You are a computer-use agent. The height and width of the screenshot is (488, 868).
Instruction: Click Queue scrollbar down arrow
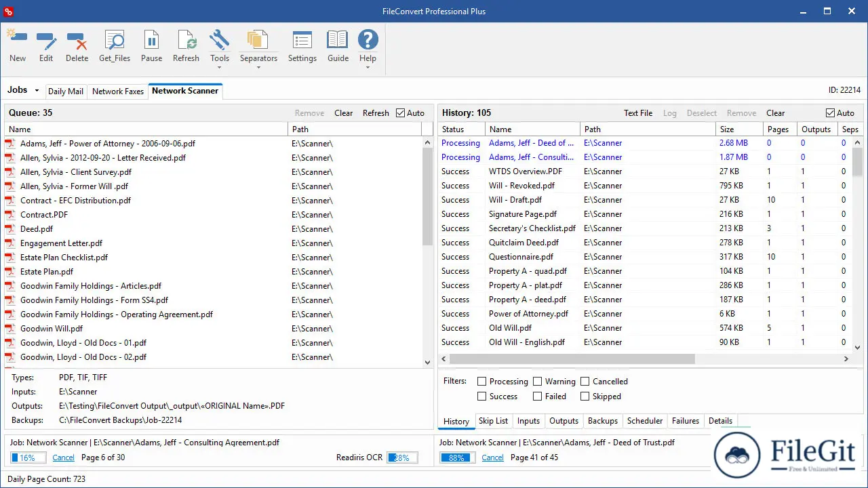[427, 363]
